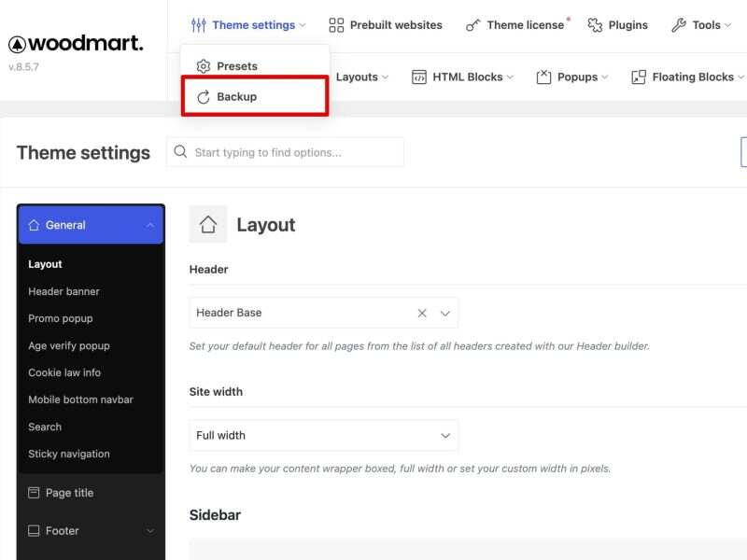Click the HTML Blocks code icon
The width and height of the screenshot is (747, 560).
click(x=418, y=77)
